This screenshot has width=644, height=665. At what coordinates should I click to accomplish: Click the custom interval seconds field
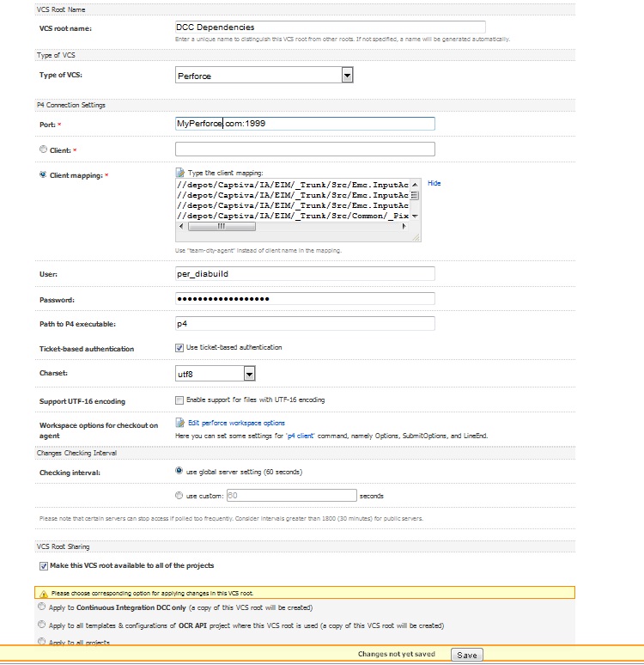point(292,496)
